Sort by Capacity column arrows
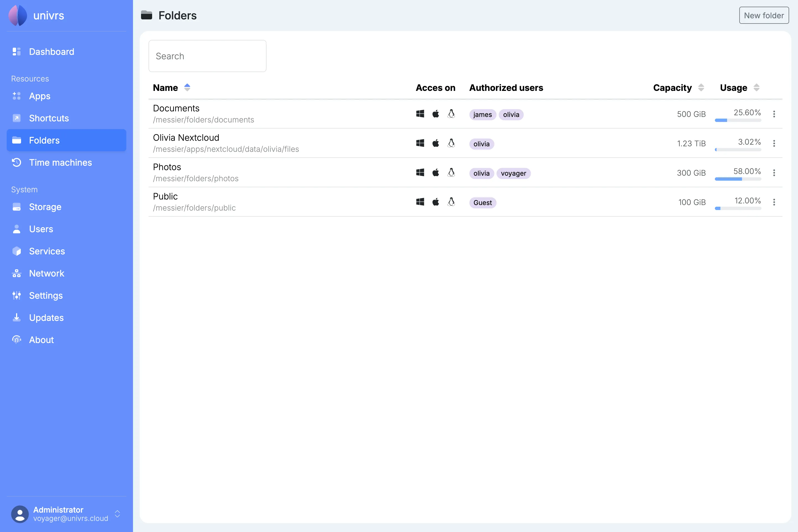The height and width of the screenshot is (532, 798). pos(701,88)
